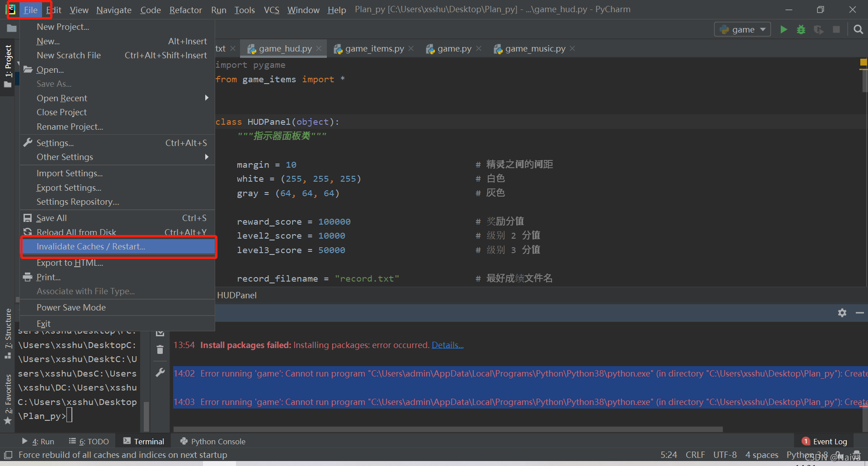Click the run with coverage icon
This screenshot has width=868, height=466.
pos(819,29)
